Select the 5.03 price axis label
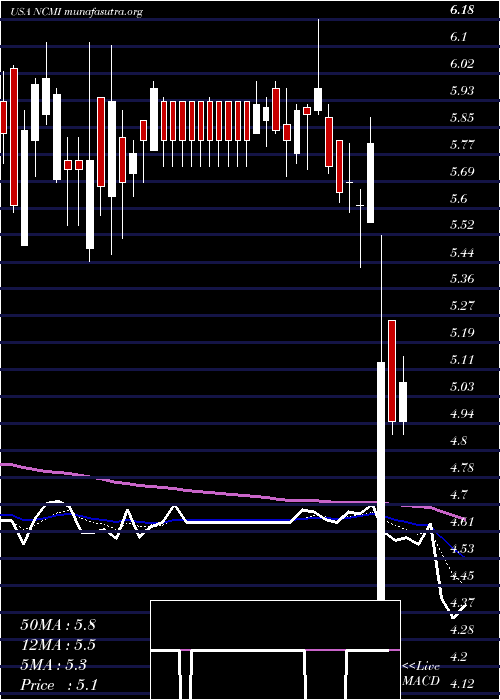The image size is (500, 700). 462,387
